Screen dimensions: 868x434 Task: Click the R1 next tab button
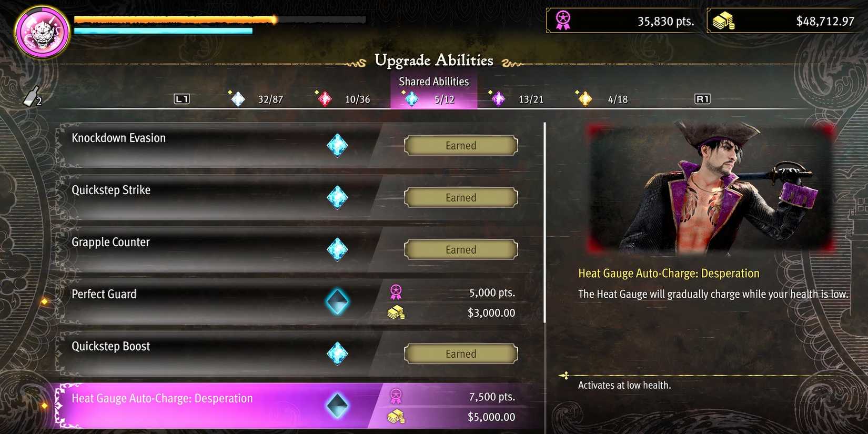tap(702, 99)
